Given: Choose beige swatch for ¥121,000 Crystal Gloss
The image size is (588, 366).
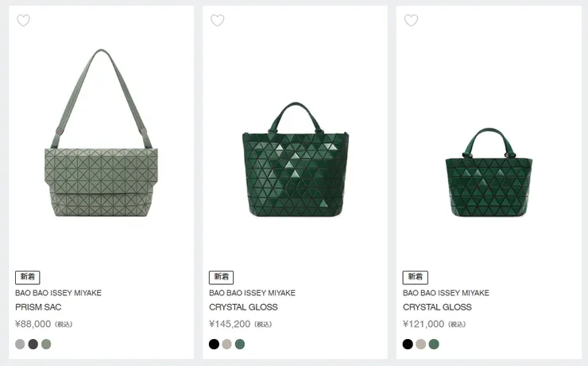Looking at the screenshot, I should point(420,345).
